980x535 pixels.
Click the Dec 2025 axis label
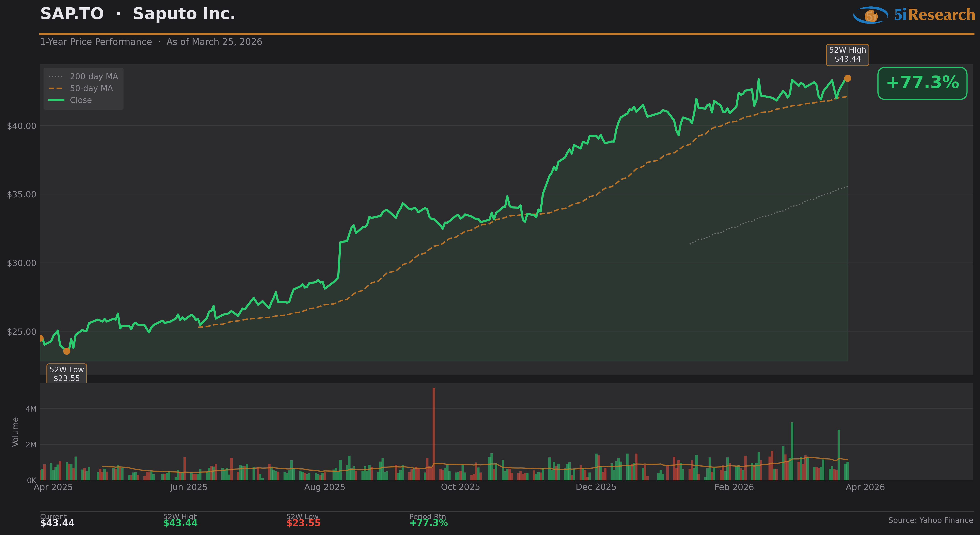click(x=596, y=487)
